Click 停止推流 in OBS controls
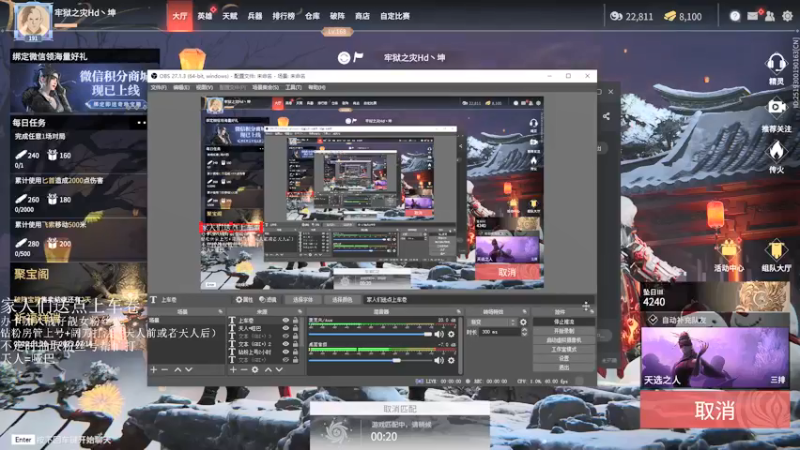800x450 pixels. (564, 322)
